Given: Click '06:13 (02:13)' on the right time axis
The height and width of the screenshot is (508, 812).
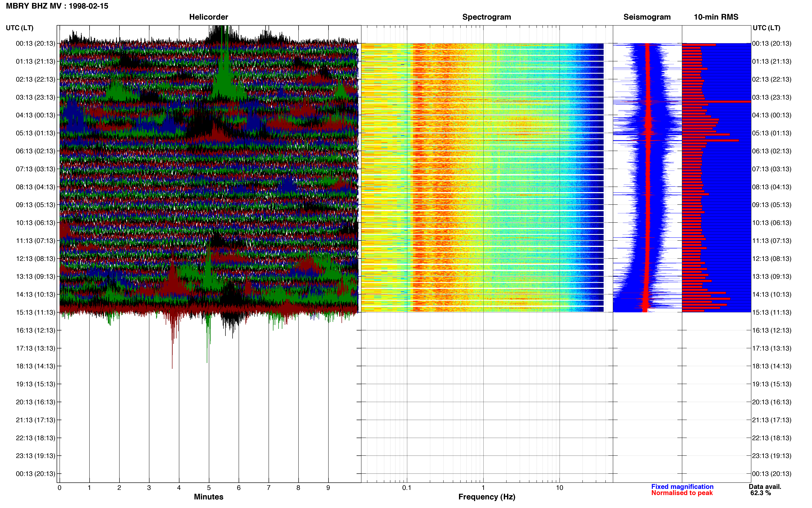Looking at the screenshot, I should [772, 151].
